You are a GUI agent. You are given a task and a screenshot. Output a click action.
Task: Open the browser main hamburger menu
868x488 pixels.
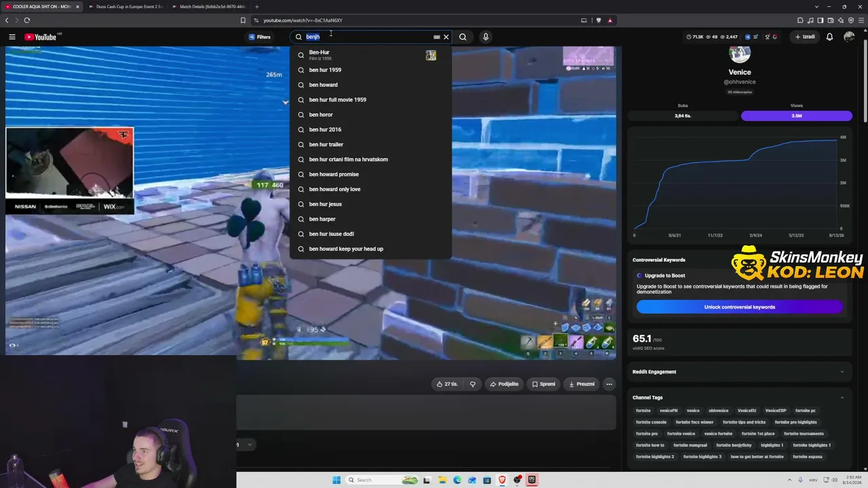(861, 20)
